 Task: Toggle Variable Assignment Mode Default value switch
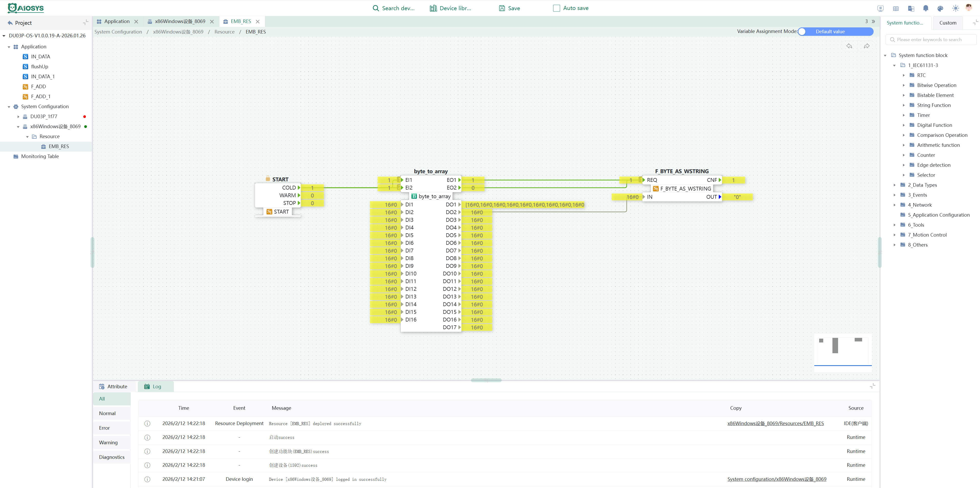(x=836, y=31)
